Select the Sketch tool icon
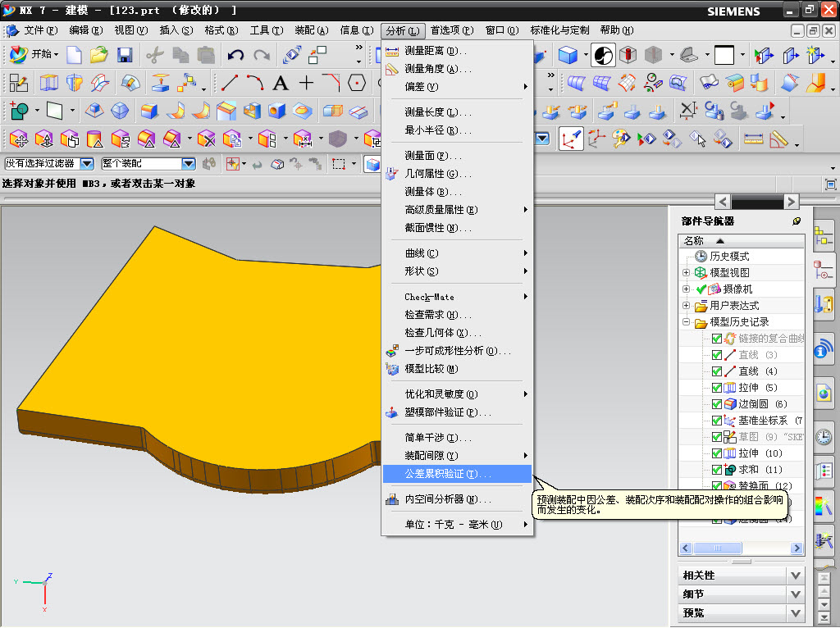840x628 pixels. pos(19,83)
